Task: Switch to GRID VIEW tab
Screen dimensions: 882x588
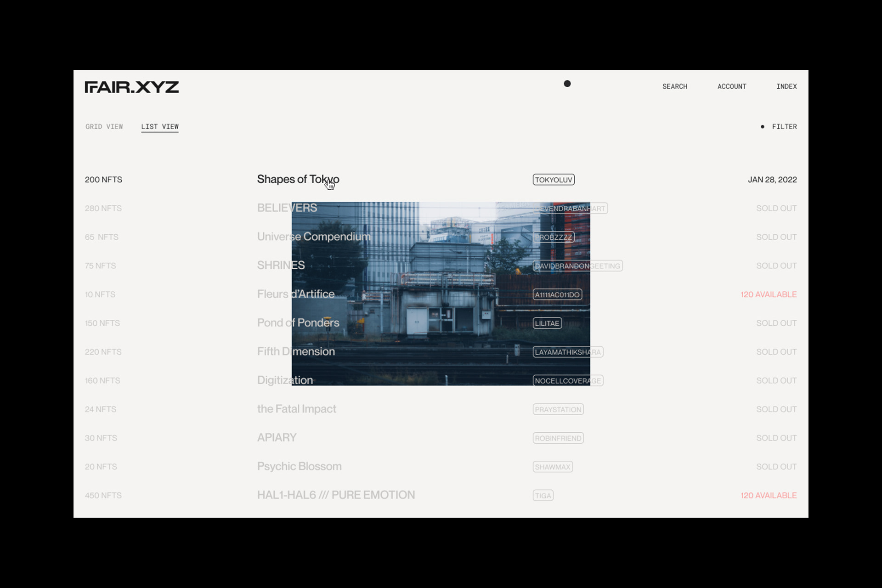Action: [104, 127]
